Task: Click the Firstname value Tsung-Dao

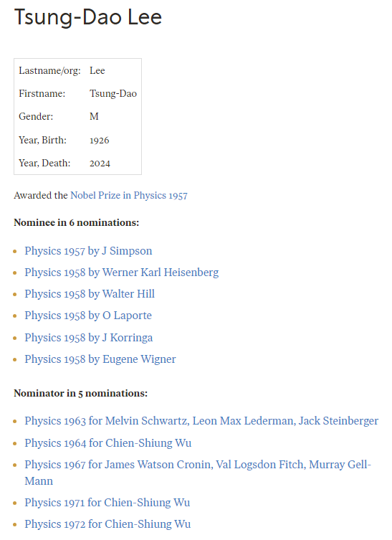Action: (113, 94)
